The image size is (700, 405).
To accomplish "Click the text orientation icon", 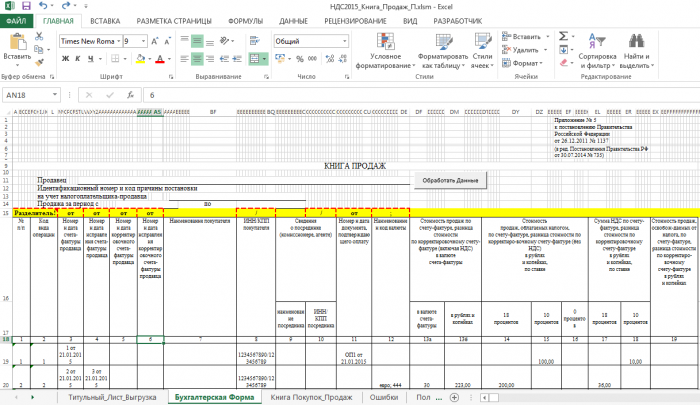I will coord(225,41).
